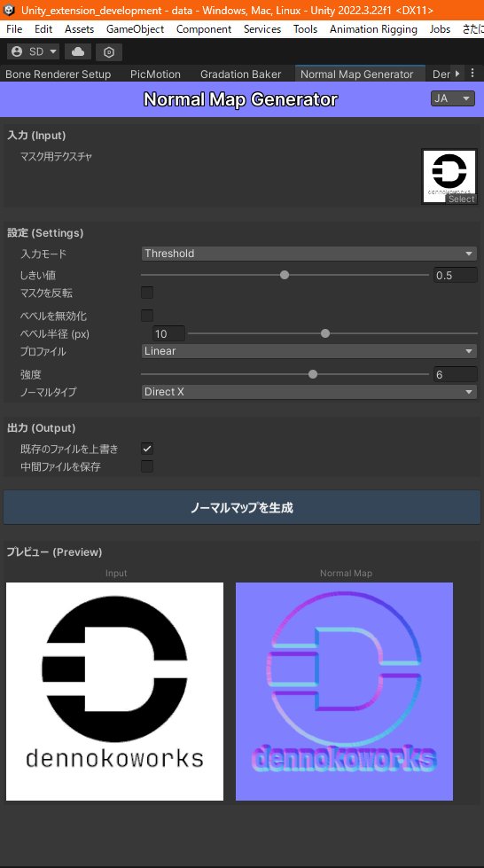Viewport: 484px width, 868px height.
Task: Click the hexagon version control icon
Action: pos(109,52)
